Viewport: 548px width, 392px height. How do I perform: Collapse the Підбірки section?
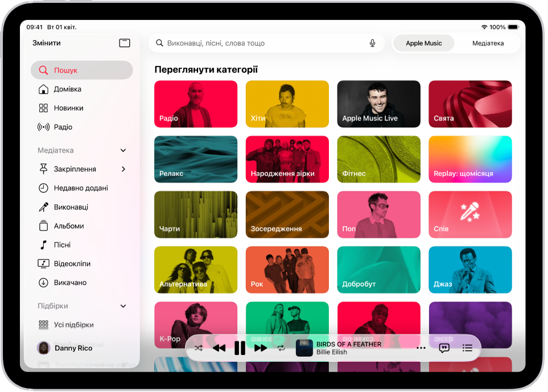pos(123,306)
